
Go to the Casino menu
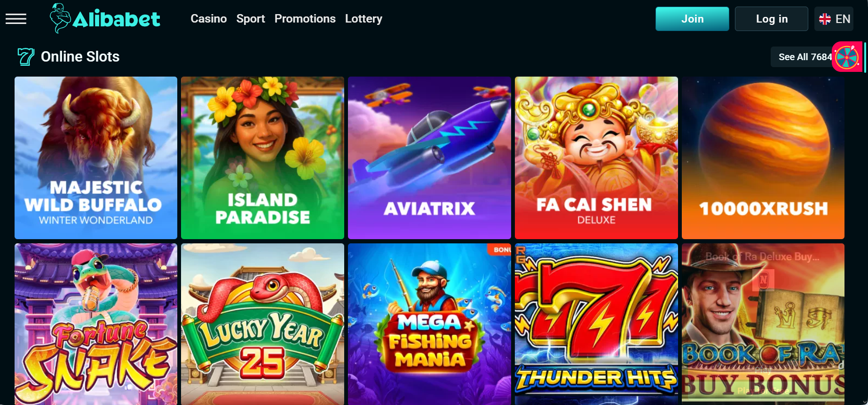tap(209, 19)
